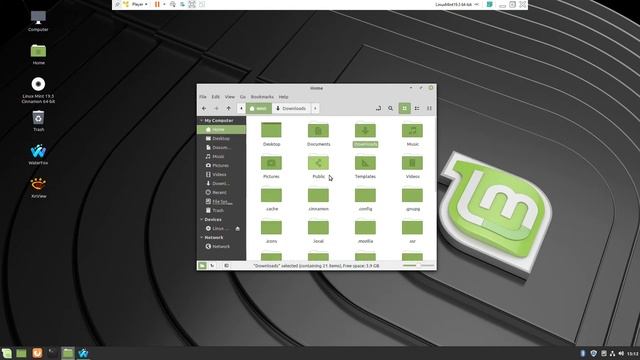
Task: Click the home path bar button
Action: 258,108
